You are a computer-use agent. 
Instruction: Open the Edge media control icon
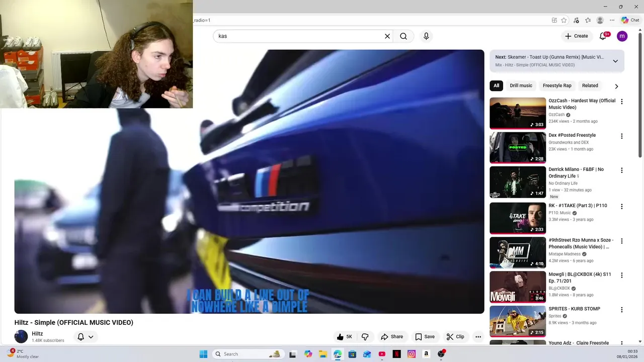coord(576,20)
